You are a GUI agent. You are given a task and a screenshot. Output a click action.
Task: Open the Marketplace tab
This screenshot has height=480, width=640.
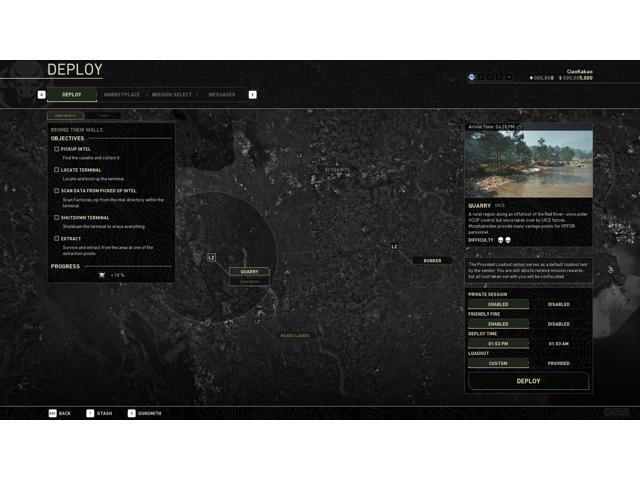pos(122,95)
